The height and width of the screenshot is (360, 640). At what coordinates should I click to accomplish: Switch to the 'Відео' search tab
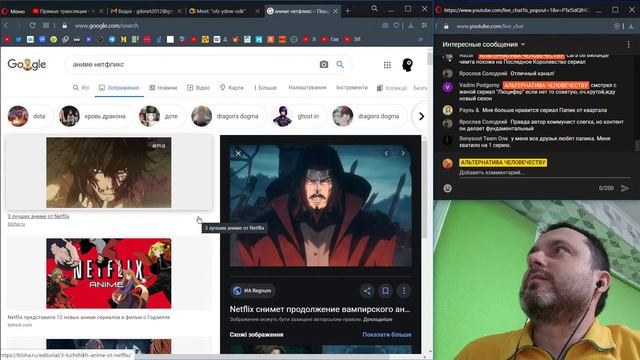pyautogui.click(x=198, y=87)
